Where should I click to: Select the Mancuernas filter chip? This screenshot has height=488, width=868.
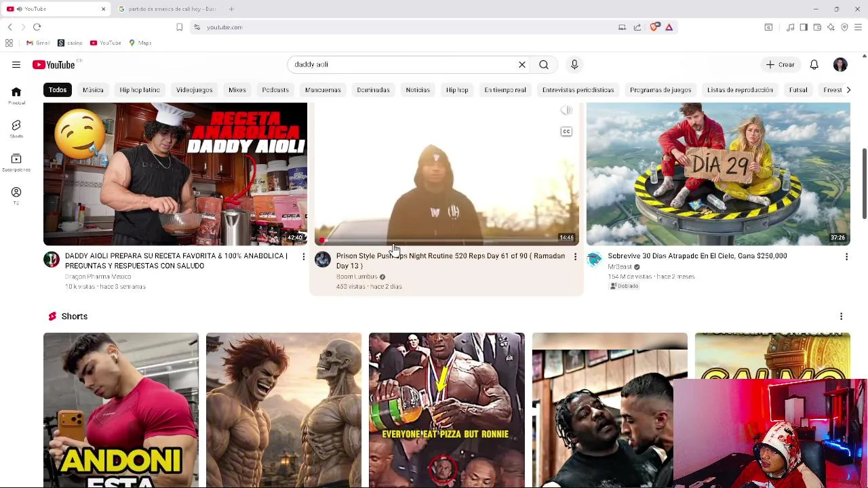323,89
